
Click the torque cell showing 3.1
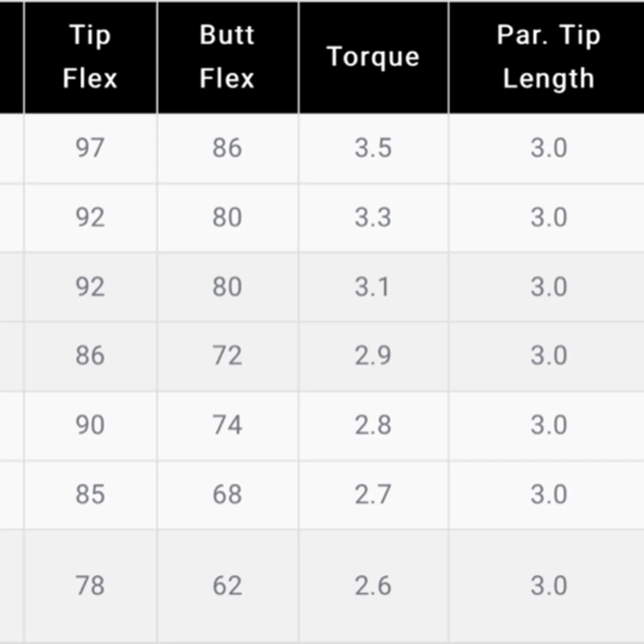373,287
